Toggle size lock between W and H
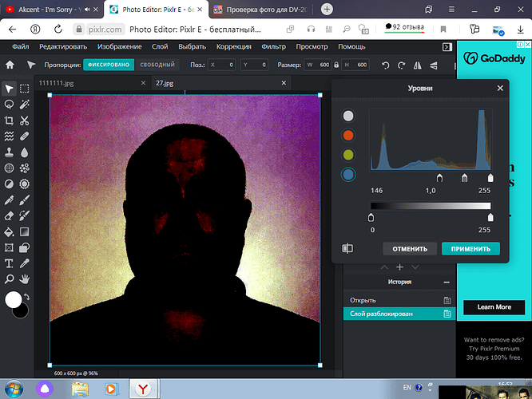This screenshot has height=399, width=532. point(336,65)
